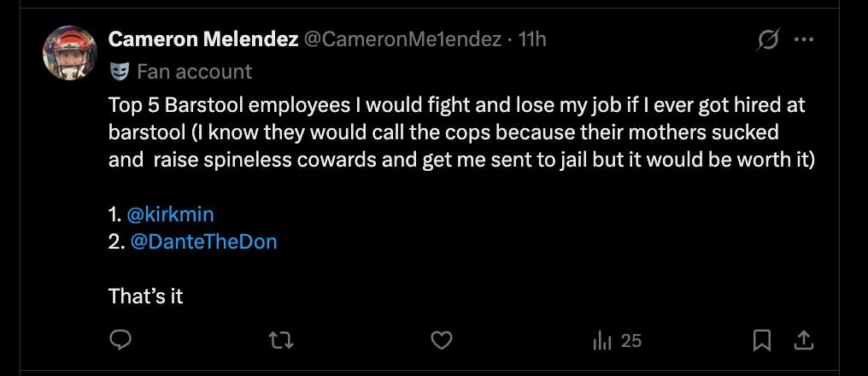
Task: Open Cameron Melendez's profile picture
Action: pyautogui.click(x=70, y=52)
